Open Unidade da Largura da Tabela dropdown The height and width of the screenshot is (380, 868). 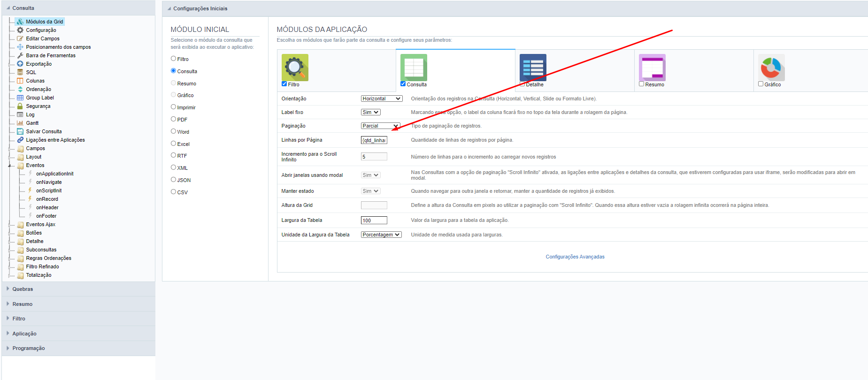click(381, 235)
